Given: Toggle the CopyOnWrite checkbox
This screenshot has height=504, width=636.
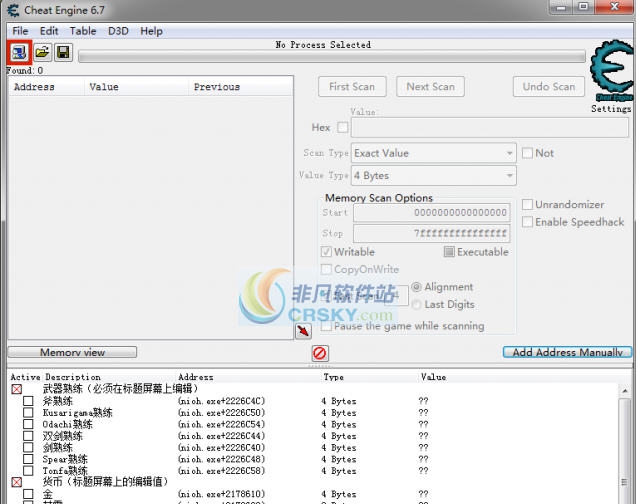Looking at the screenshot, I should pos(326,269).
